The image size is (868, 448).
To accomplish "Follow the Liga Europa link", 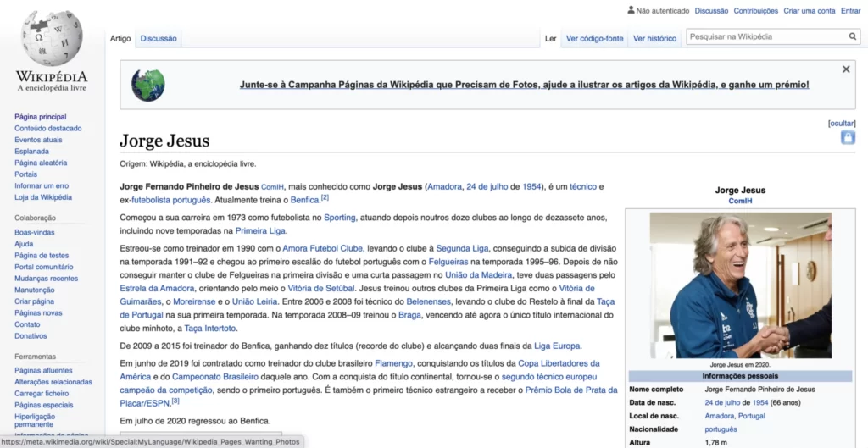I will point(557,346).
